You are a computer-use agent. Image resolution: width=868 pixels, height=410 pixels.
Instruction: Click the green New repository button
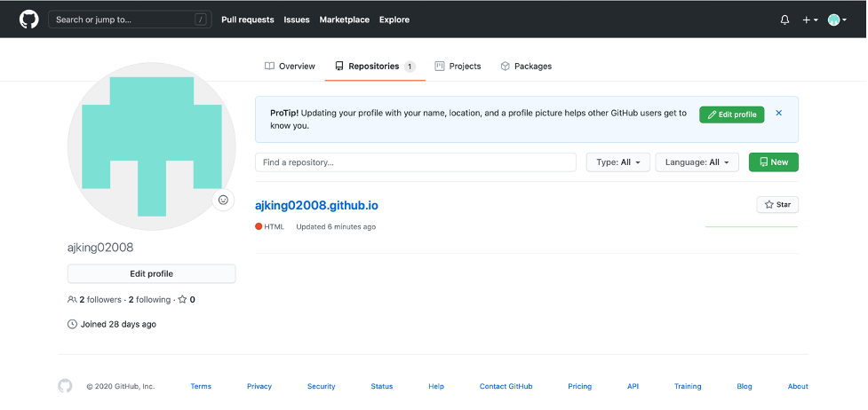pos(773,162)
